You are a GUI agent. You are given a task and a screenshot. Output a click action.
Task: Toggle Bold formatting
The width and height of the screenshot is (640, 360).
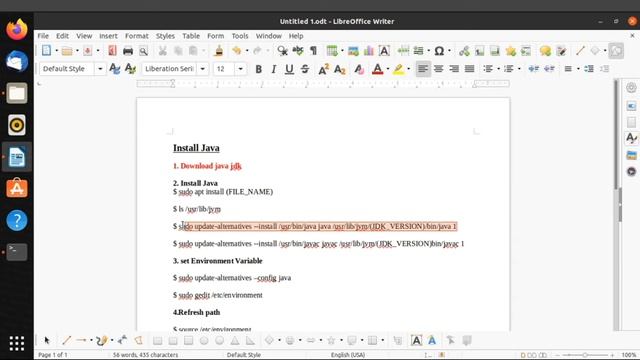(x=258, y=69)
